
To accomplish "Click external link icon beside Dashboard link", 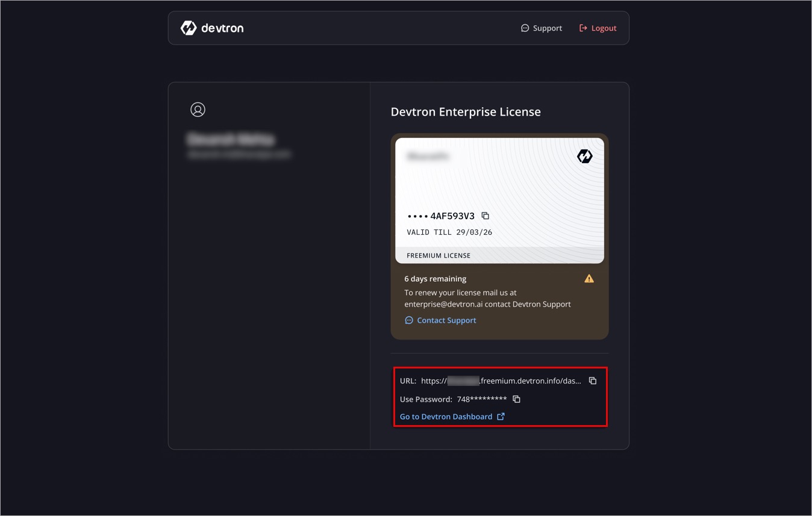I will [x=501, y=417].
